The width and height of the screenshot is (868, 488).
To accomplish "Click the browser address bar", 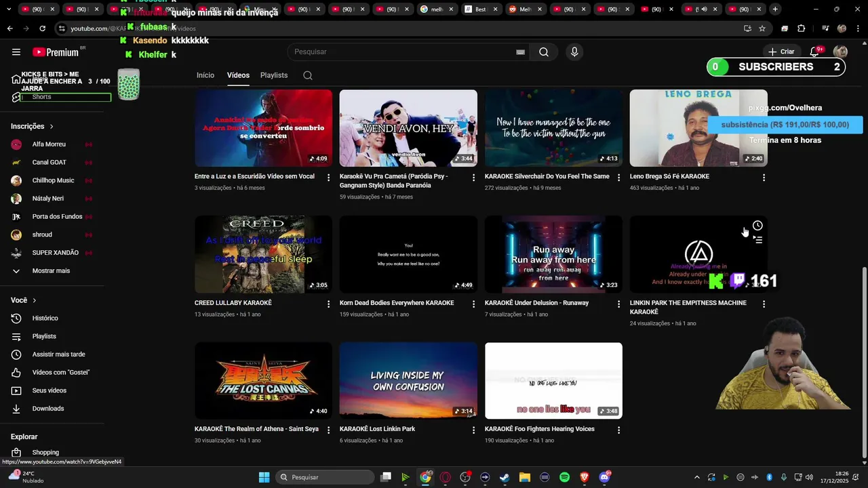I will (x=400, y=28).
